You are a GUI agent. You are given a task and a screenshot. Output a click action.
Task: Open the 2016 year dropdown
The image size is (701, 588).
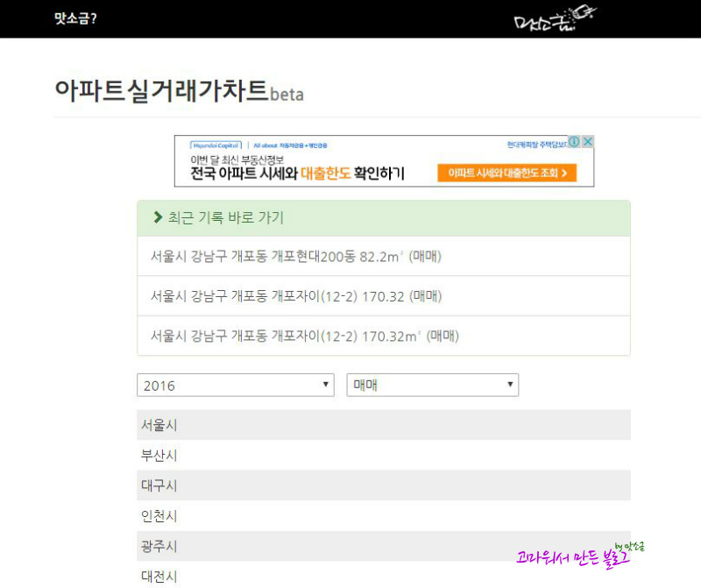[236, 385]
